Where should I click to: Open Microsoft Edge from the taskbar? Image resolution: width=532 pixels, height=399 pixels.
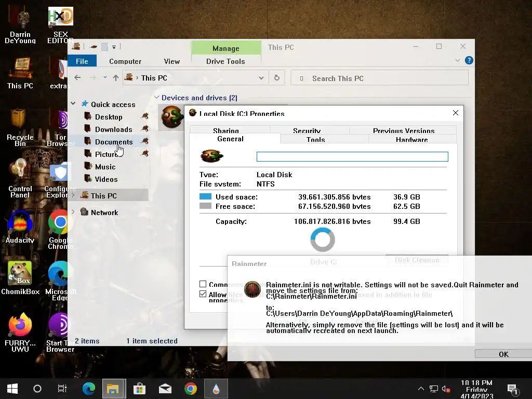coord(89,389)
